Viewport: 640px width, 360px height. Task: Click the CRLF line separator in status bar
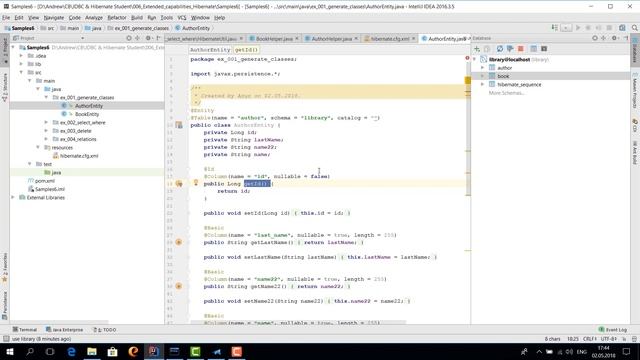[x=590, y=339]
